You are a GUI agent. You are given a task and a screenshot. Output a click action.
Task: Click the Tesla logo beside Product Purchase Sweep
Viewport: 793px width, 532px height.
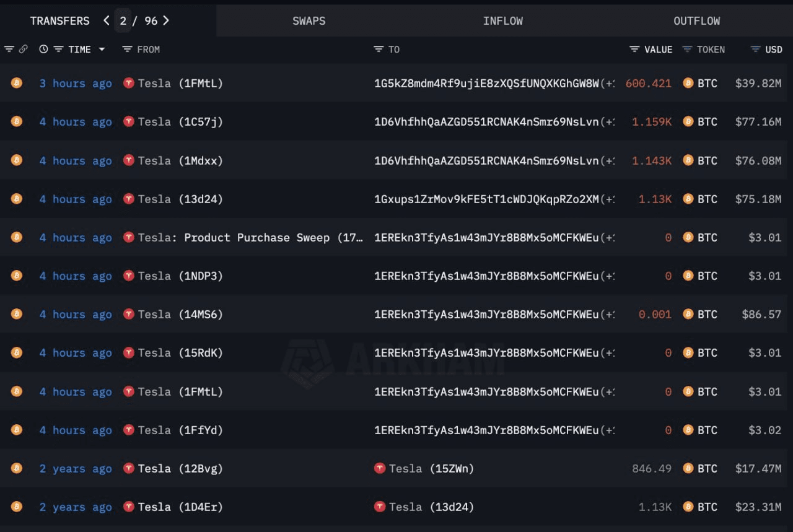(x=129, y=237)
